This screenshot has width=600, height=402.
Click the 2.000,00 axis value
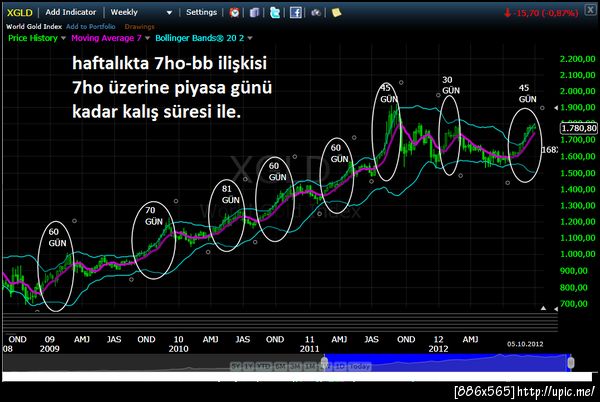[577, 91]
